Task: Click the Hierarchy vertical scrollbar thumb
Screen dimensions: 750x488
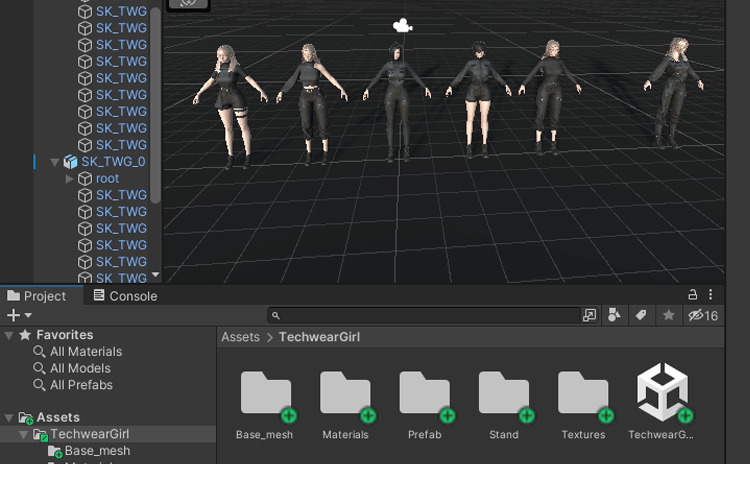Action: point(155,103)
